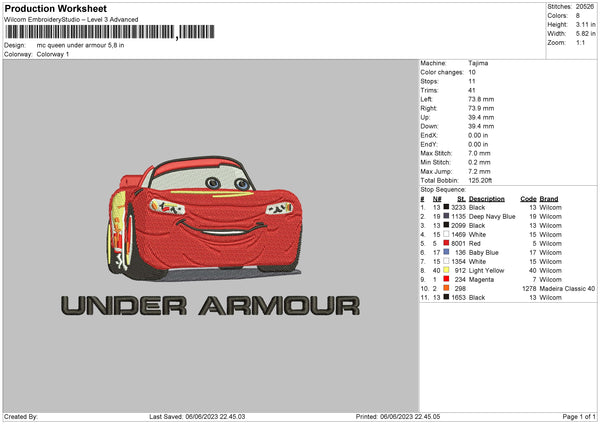The image size is (600, 424).
Task: Click the Light Yellow description text
Action: [x=486, y=270]
